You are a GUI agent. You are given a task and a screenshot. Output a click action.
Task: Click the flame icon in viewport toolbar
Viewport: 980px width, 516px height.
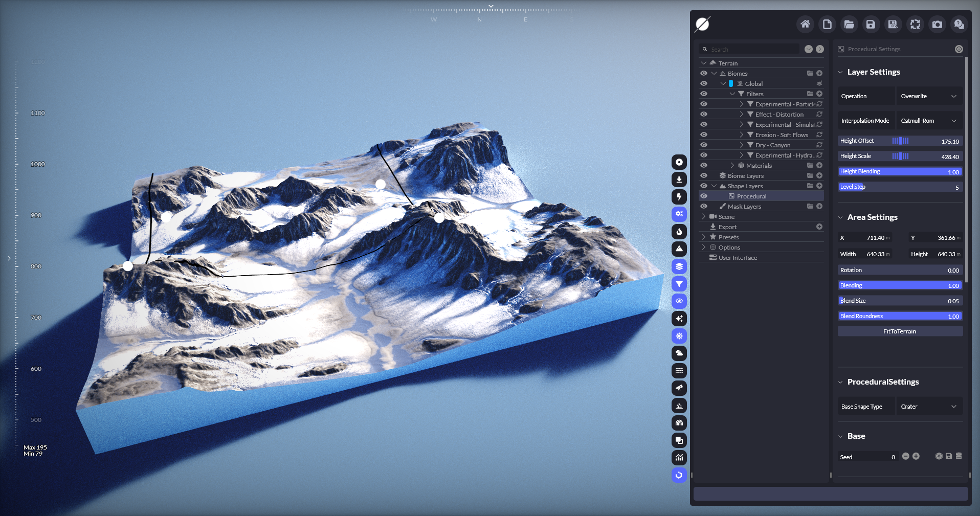(x=679, y=232)
